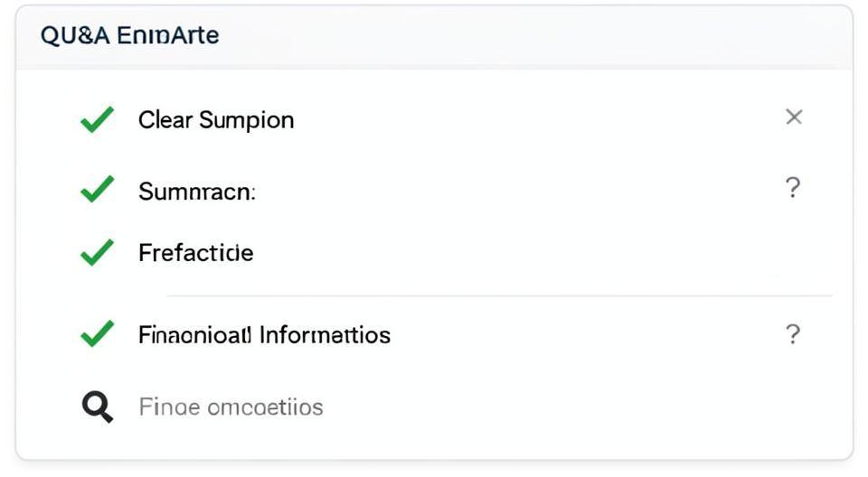Open the Finaonioatl Informettios entry text
Image resolution: width=868 pixels, height=477 pixels.
point(264,335)
